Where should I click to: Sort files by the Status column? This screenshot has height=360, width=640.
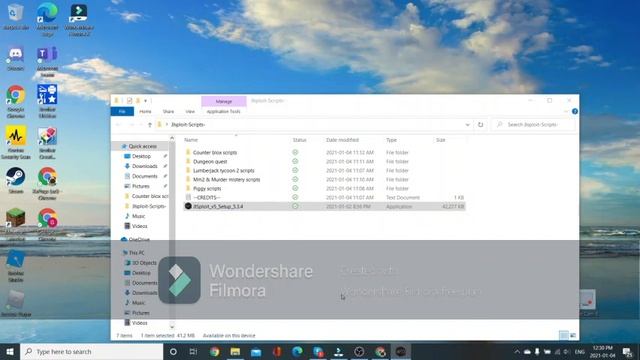pyautogui.click(x=299, y=140)
